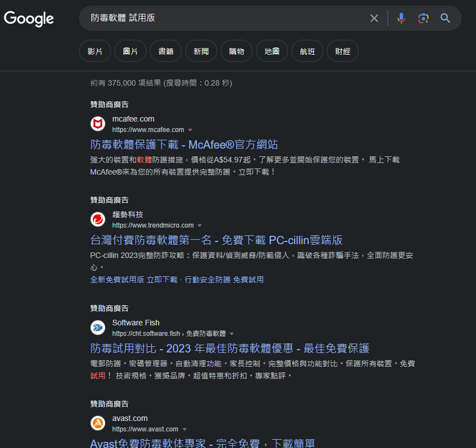Open 行動安全防護 免費試用 sitelink
Screen dimensions: 476x448
[x=224, y=280]
